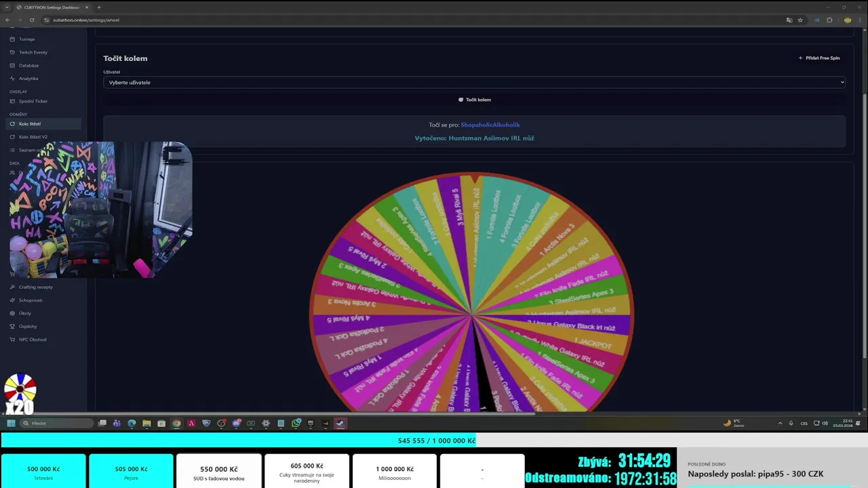Click the system tray volume icon
Image resolution: width=868 pixels, height=488 pixels.
pyautogui.click(x=825, y=423)
